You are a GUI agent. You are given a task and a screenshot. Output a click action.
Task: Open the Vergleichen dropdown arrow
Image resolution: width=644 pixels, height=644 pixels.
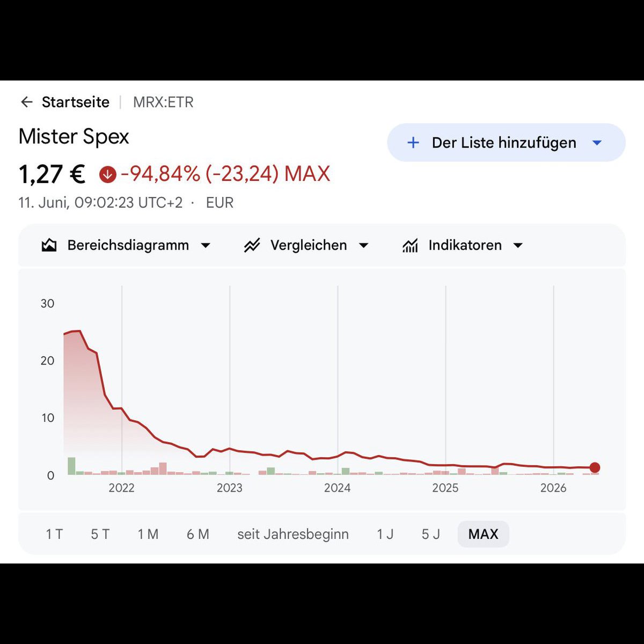[363, 246]
